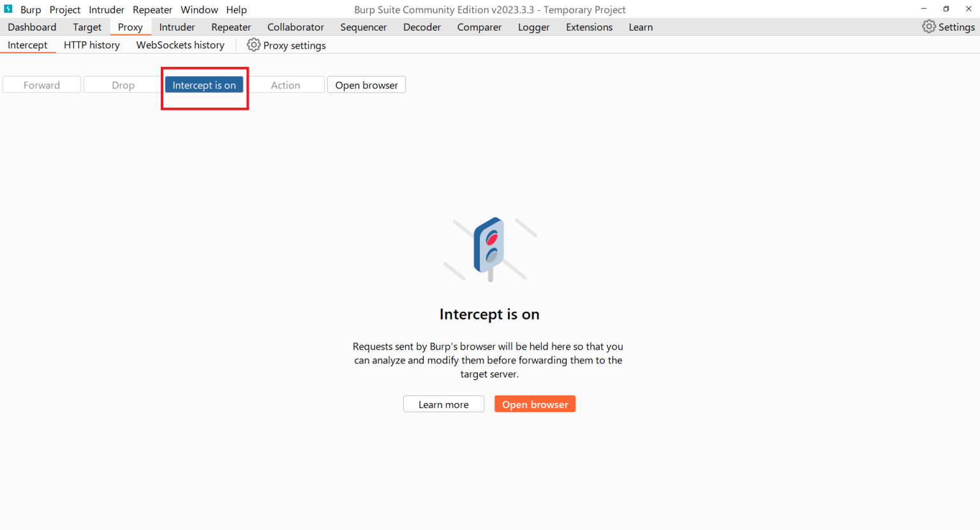Screen dimensions: 980x530
Task: View the HTTP history sub-tab
Action: [92, 45]
